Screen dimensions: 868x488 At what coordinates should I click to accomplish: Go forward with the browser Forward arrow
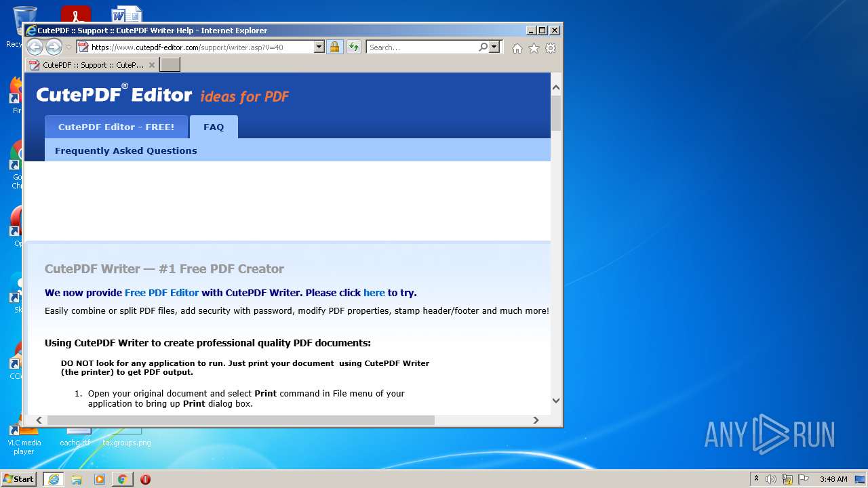(x=54, y=47)
